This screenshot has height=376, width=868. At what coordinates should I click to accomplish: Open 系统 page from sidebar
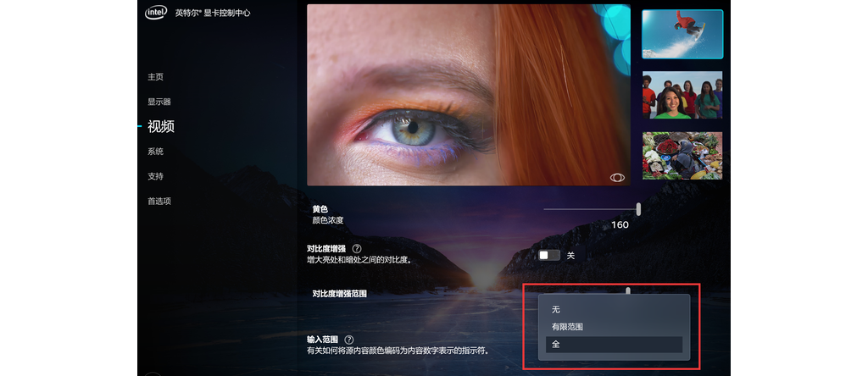[155, 152]
